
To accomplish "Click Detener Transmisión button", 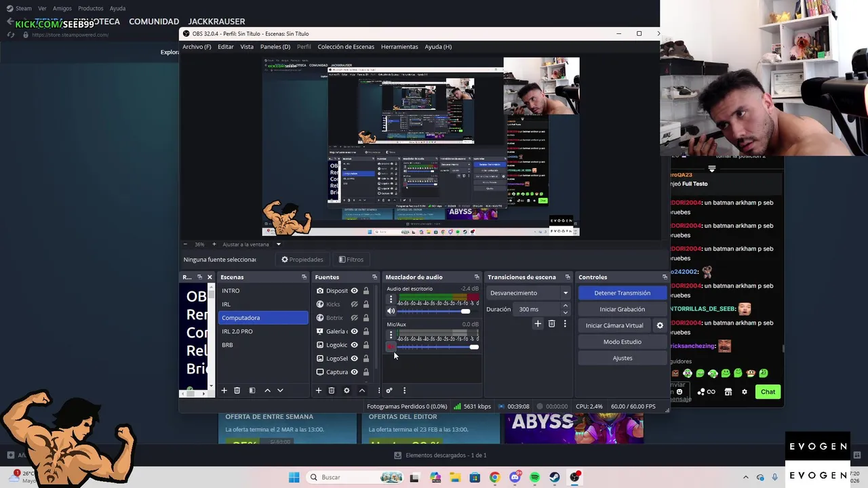I will [x=622, y=293].
